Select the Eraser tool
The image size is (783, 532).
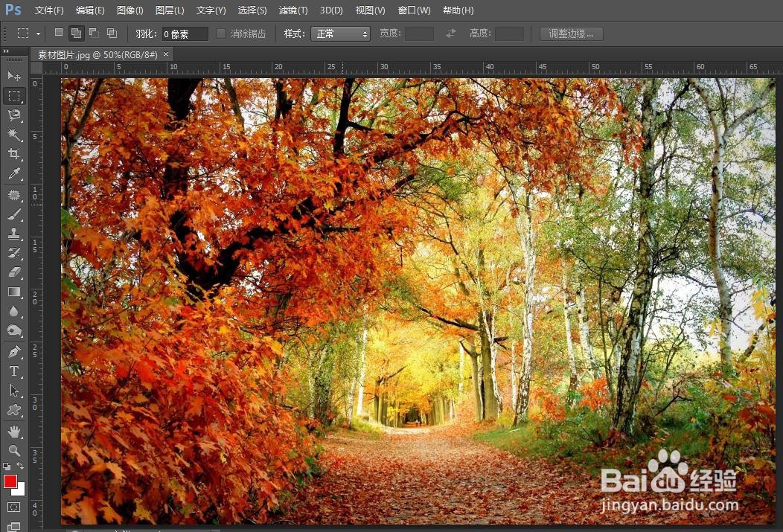click(x=14, y=272)
